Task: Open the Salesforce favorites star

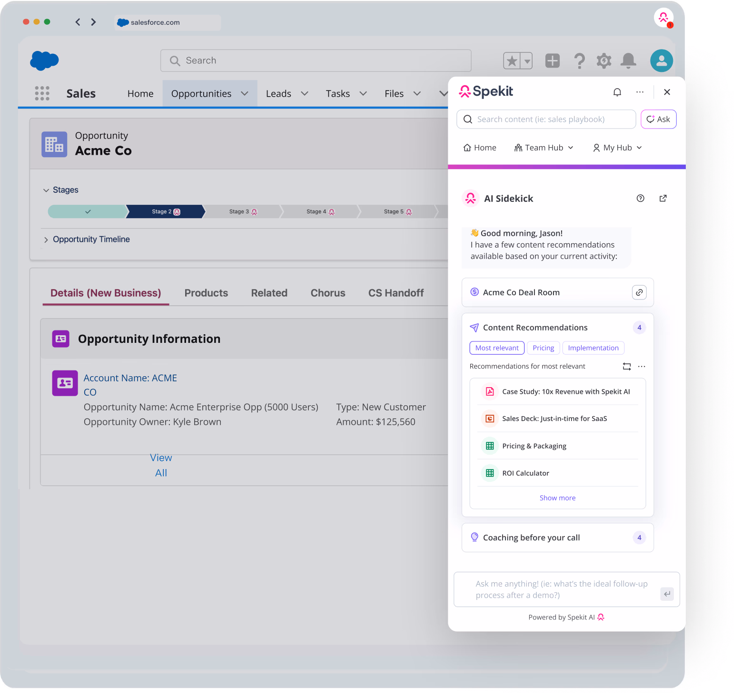Action: tap(512, 61)
